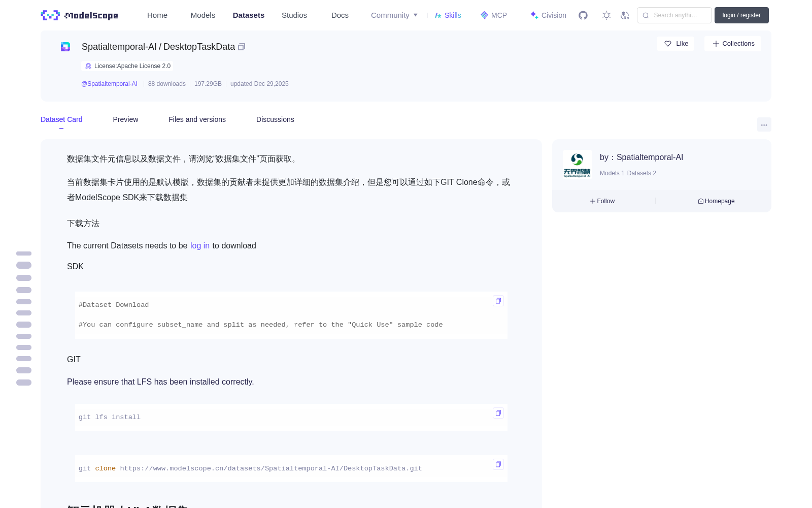Click the search magnifier icon

pyautogui.click(x=646, y=15)
